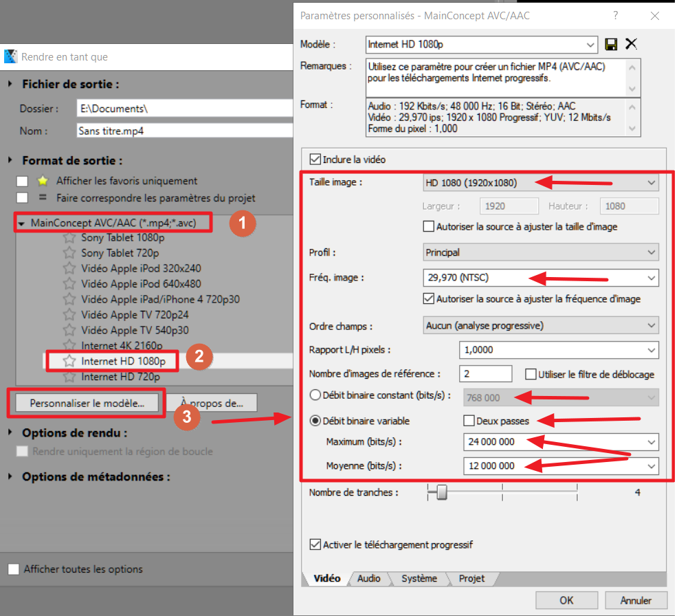Click the Vegas icon in Rendre en tant que
Screen dimensions: 679x616
point(10,56)
